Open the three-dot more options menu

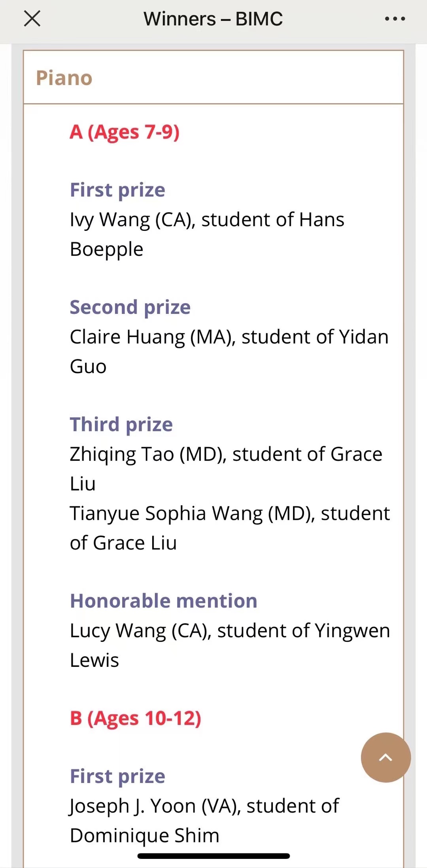pos(395,19)
